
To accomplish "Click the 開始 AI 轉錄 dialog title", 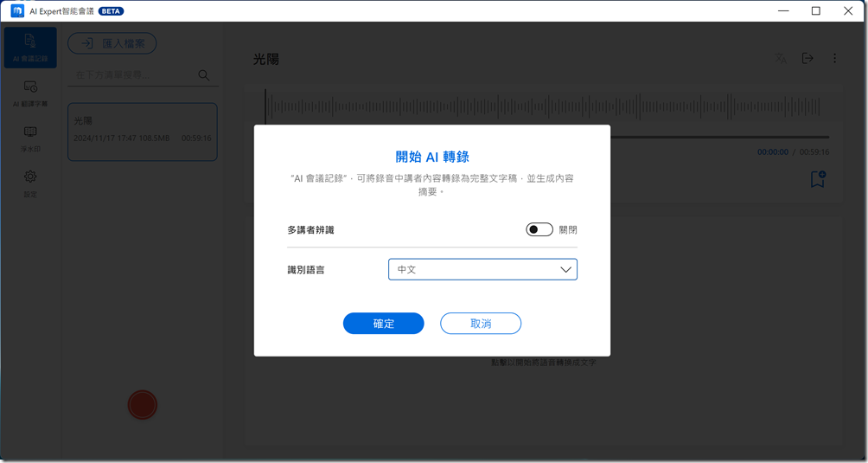I will coord(432,157).
